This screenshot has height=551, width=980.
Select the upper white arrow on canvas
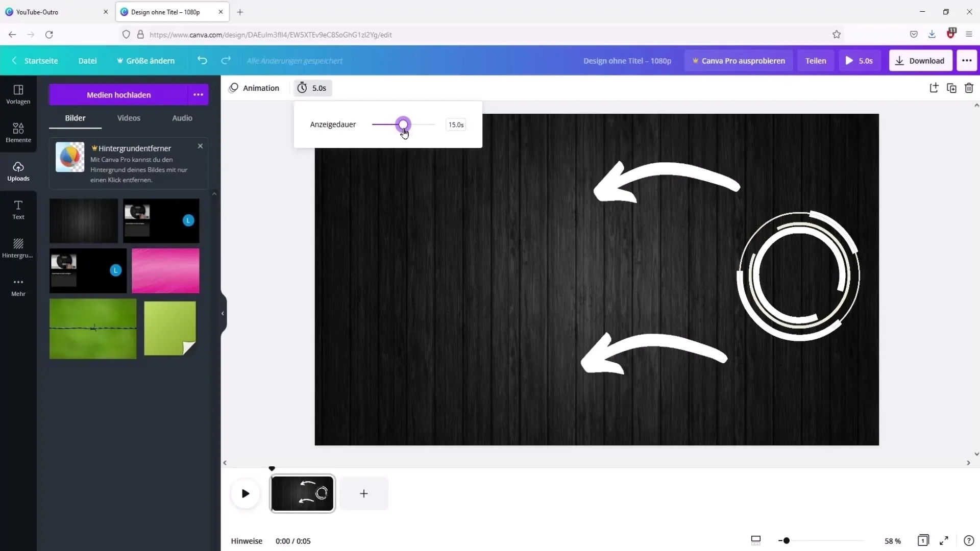click(x=666, y=182)
